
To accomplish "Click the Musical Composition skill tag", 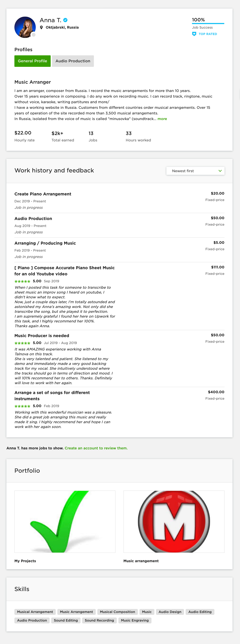I will tap(117, 612).
